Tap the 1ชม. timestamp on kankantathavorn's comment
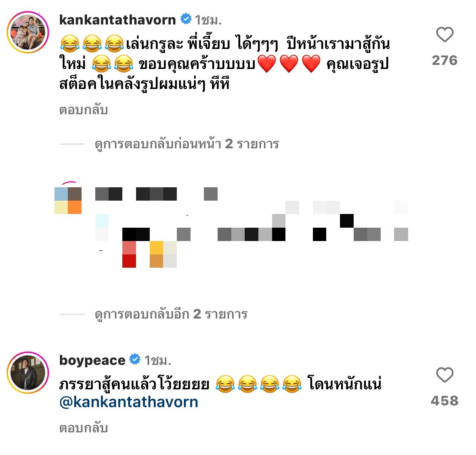Screen dimensions: 476x455 pyautogui.click(x=208, y=20)
